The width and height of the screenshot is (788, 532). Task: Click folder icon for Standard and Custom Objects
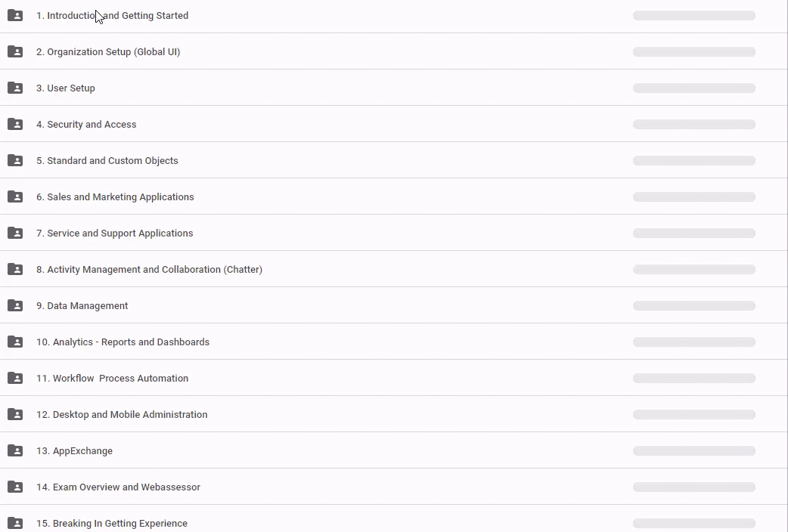click(x=15, y=160)
